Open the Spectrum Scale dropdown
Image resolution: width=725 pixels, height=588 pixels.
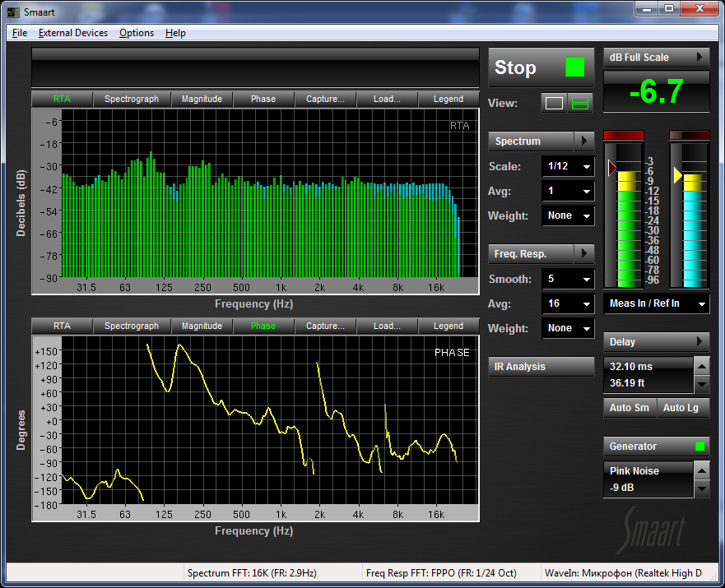click(x=568, y=167)
